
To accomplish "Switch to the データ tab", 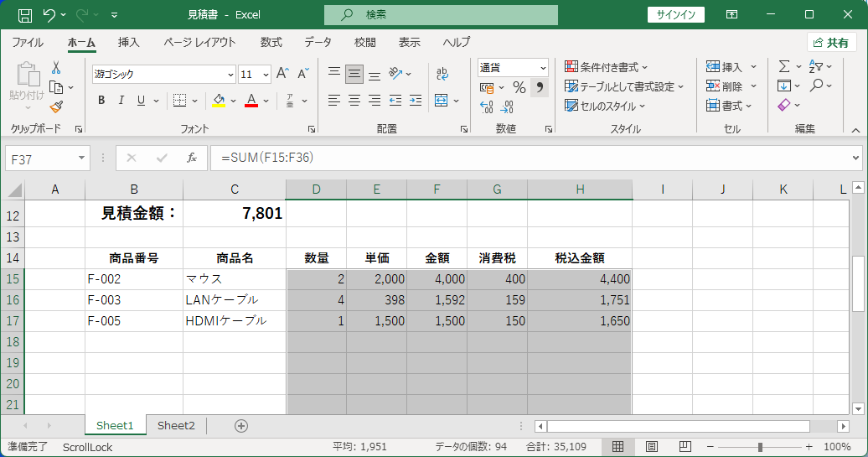I will [318, 43].
